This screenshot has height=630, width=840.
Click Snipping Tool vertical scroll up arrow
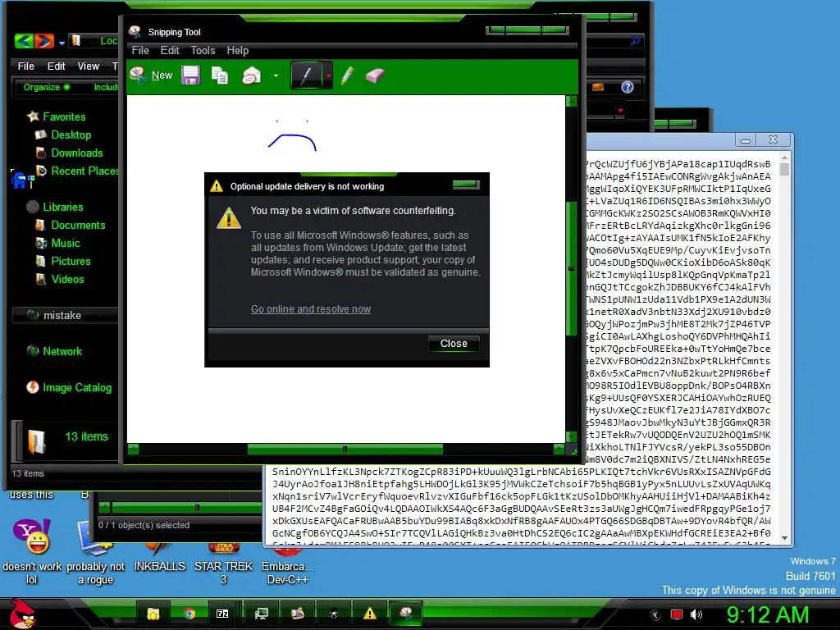point(571,102)
